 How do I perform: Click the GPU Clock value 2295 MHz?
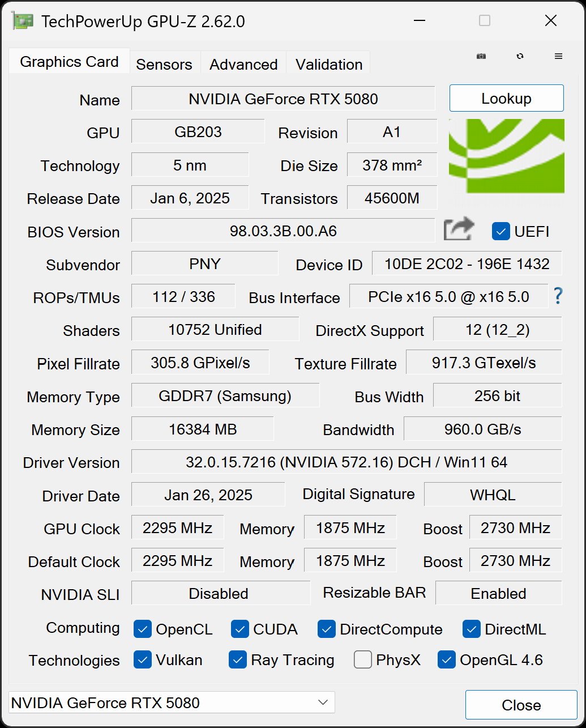click(178, 527)
